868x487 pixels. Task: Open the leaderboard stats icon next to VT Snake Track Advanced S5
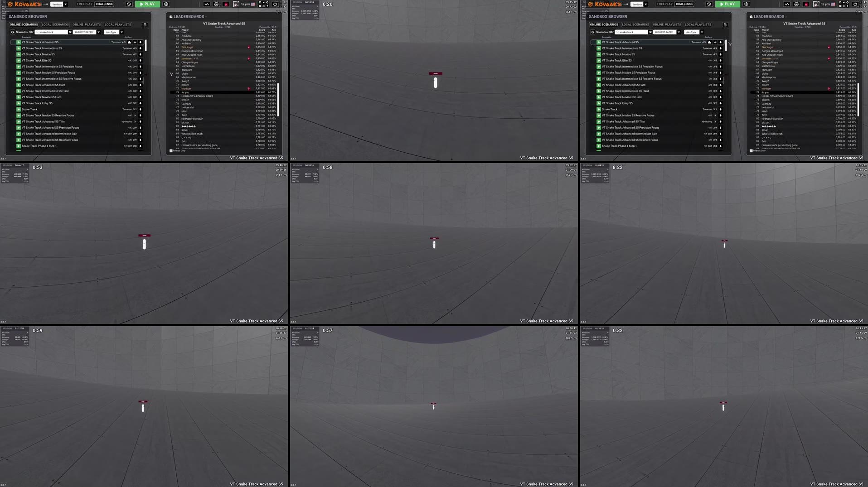(x=129, y=42)
